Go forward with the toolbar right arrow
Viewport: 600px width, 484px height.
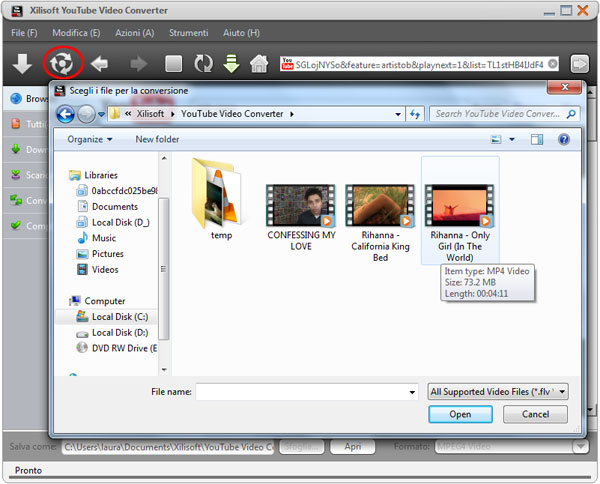[x=138, y=64]
